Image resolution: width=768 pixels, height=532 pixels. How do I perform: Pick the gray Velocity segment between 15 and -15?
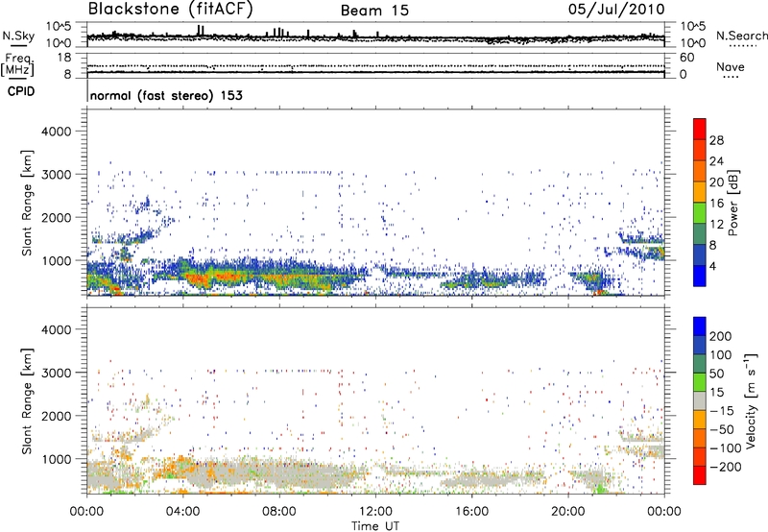point(700,400)
